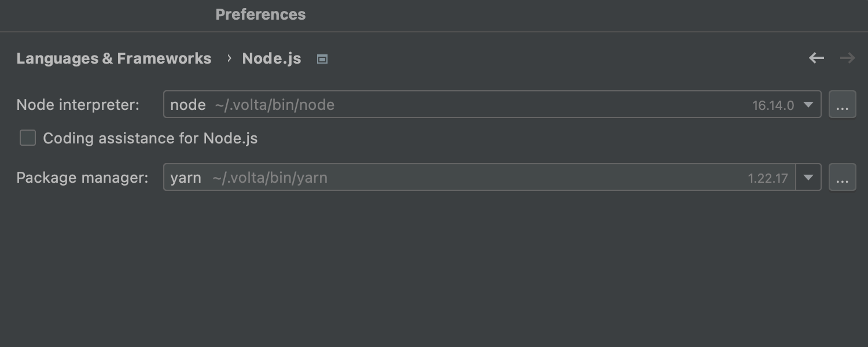Viewport: 868px width, 347px height.
Task: Go to Languages & Frameworks breadcrumb
Action: (x=114, y=58)
